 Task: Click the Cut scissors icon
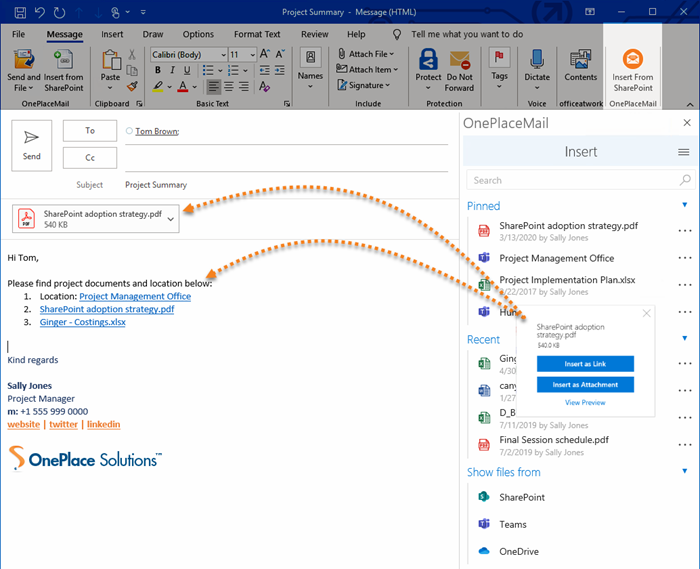click(132, 54)
